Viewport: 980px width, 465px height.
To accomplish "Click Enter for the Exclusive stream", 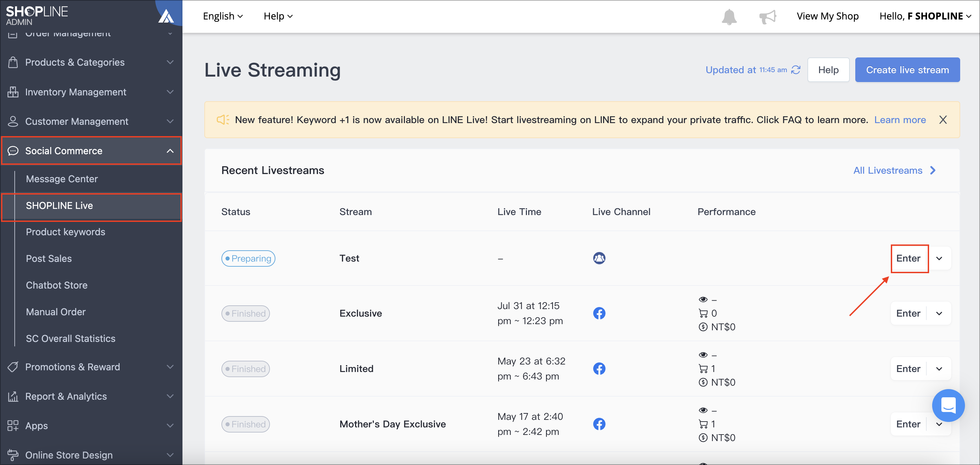I will tap(908, 314).
